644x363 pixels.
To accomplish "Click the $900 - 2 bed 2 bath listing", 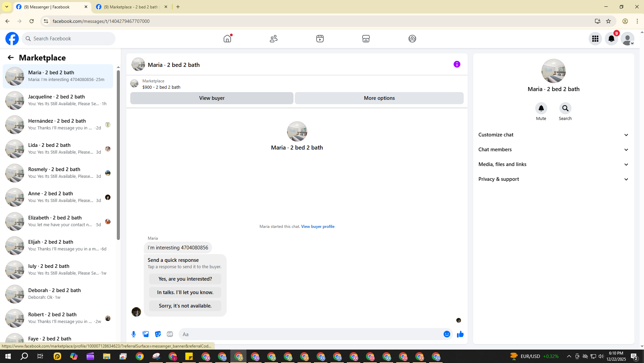I will pyautogui.click(x=161, y=87).
